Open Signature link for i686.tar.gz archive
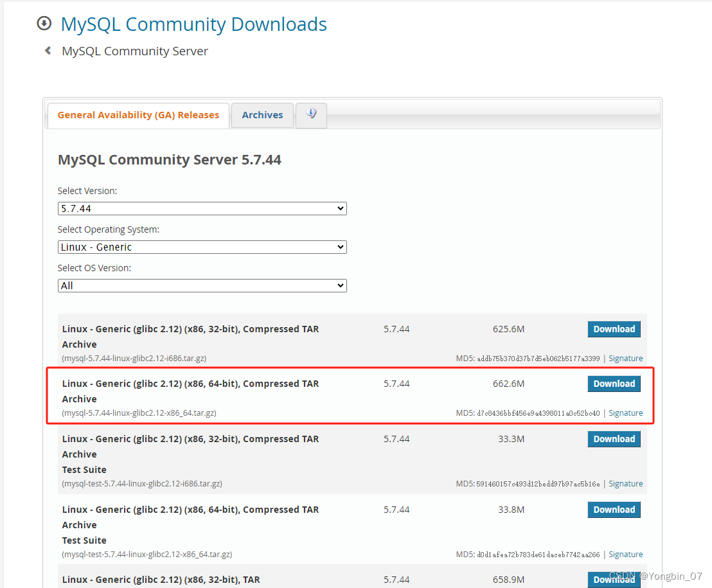Image resolution: width=712 pixels, height=588 pixels. (626, 358)
